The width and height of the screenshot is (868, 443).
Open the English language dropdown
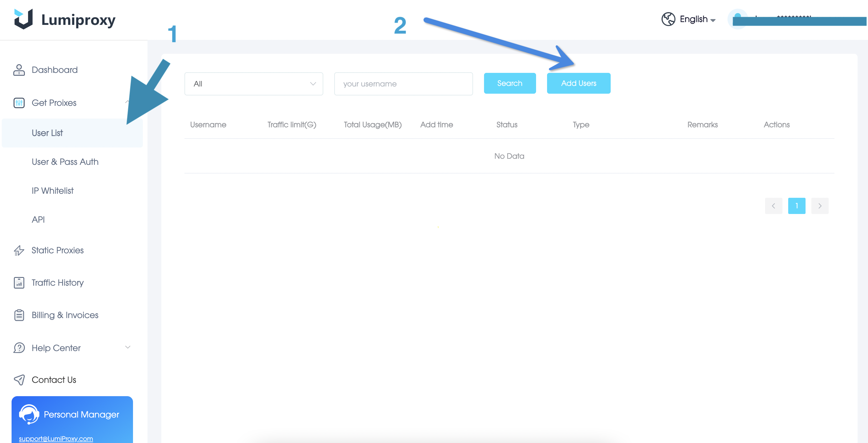click(x=697, y=20)
